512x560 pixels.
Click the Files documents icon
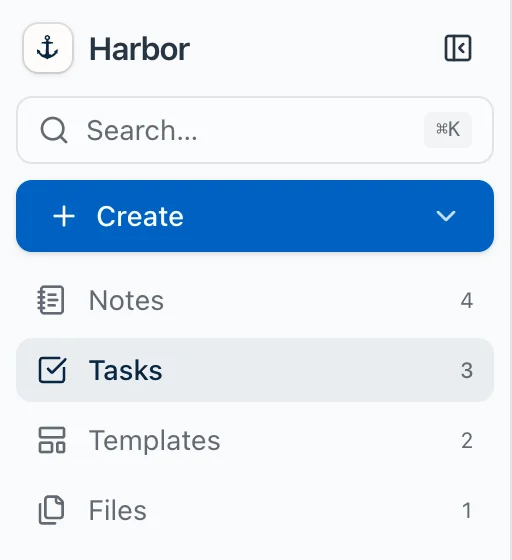[51, 510]
